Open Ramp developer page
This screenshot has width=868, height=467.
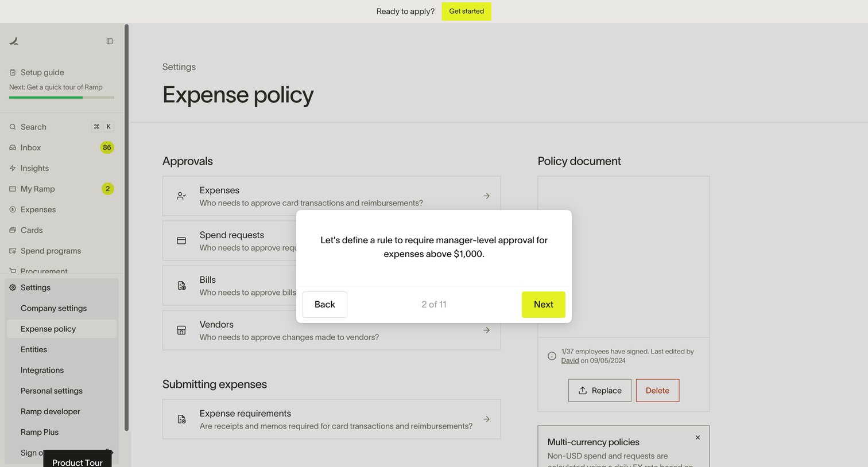[x=61, y=411]
